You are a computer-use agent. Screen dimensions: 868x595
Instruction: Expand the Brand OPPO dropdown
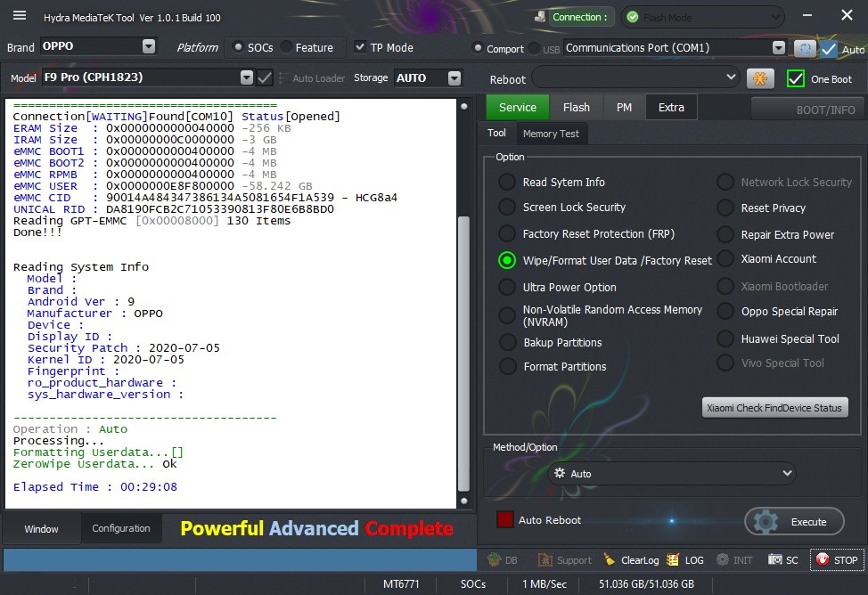[148, 47]
